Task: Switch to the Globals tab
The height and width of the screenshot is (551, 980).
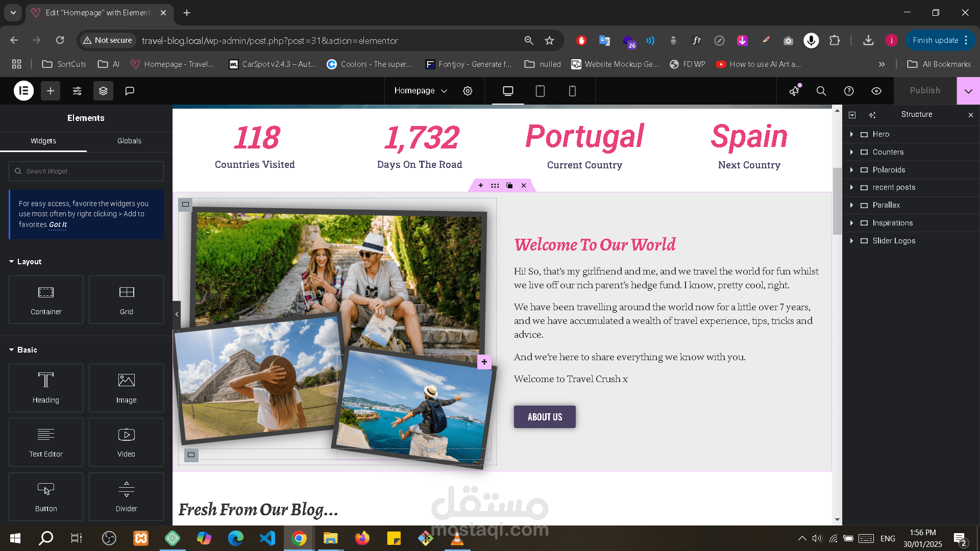Action: tap(129, 141)
